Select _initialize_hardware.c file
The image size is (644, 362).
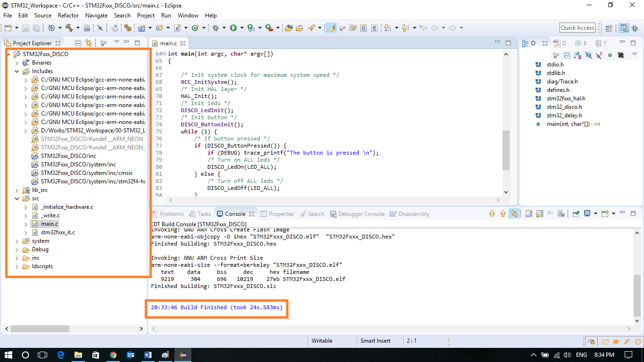[67, 207]
